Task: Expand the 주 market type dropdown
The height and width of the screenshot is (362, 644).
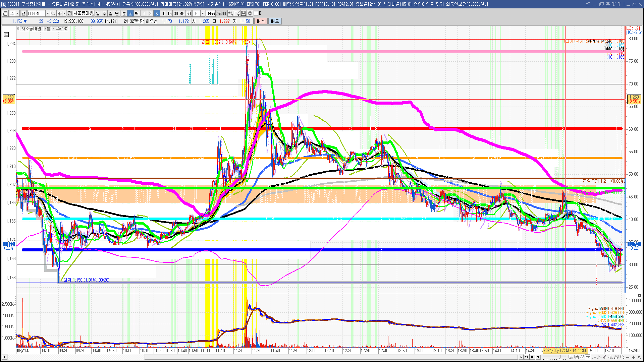Action: click(x=17, y=13)
